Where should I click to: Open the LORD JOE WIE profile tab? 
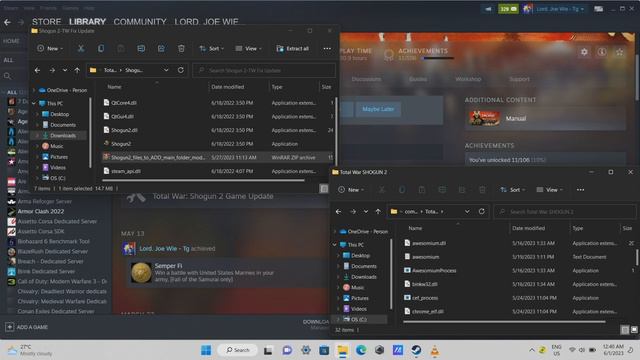pyautogui.click(x=207, y=22)
